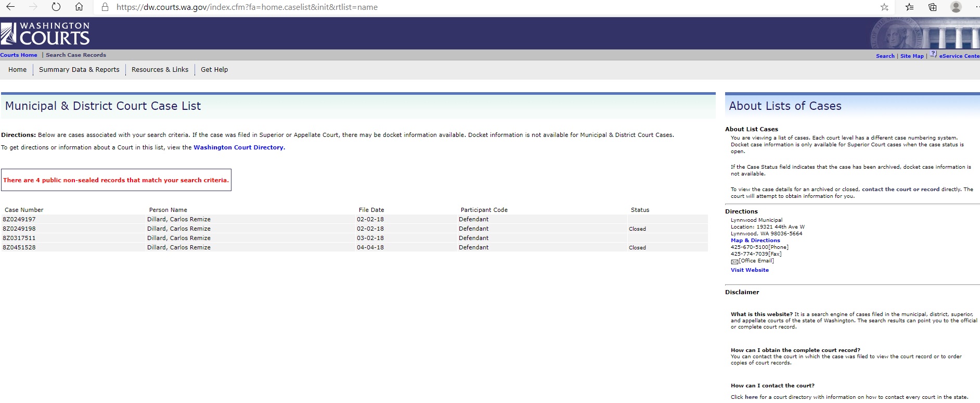Select case number 8Z0249197
The height and width of the screenshot is (403, 980).
(19, 219)
